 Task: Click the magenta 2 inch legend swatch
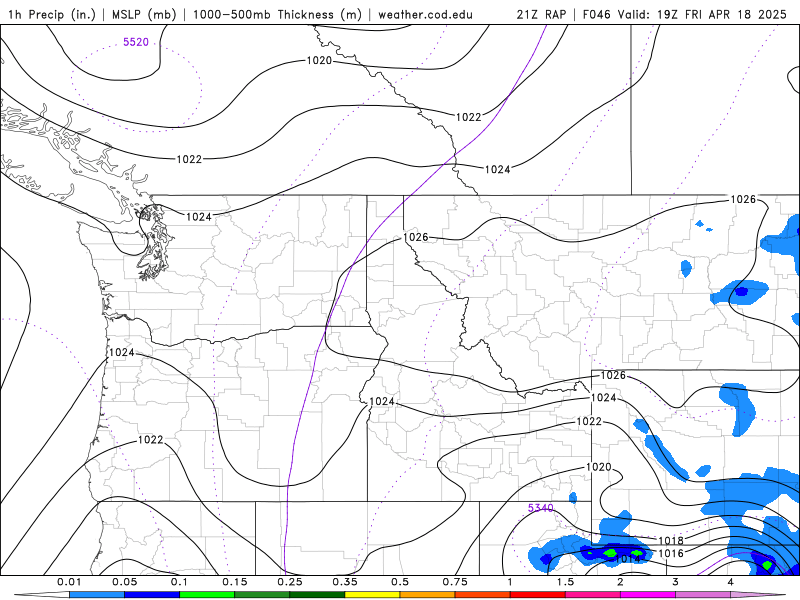[648, 595]
